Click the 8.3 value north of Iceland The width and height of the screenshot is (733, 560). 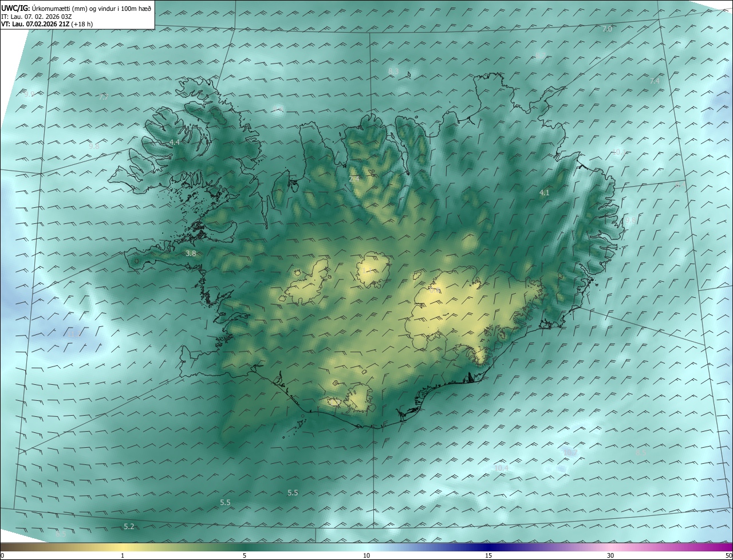pos(393,71)
